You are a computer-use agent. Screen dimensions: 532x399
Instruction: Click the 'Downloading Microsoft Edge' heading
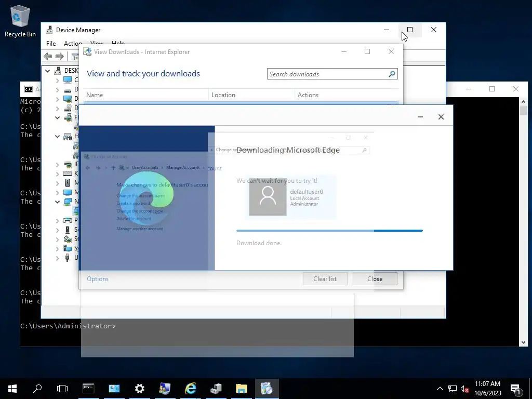point(288,150)
